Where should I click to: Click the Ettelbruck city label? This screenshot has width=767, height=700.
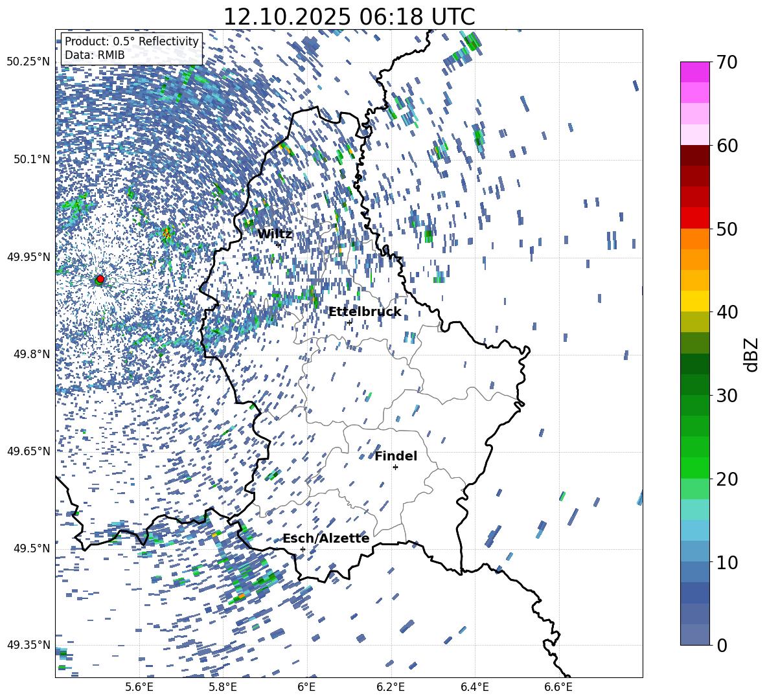coord(365,312)
